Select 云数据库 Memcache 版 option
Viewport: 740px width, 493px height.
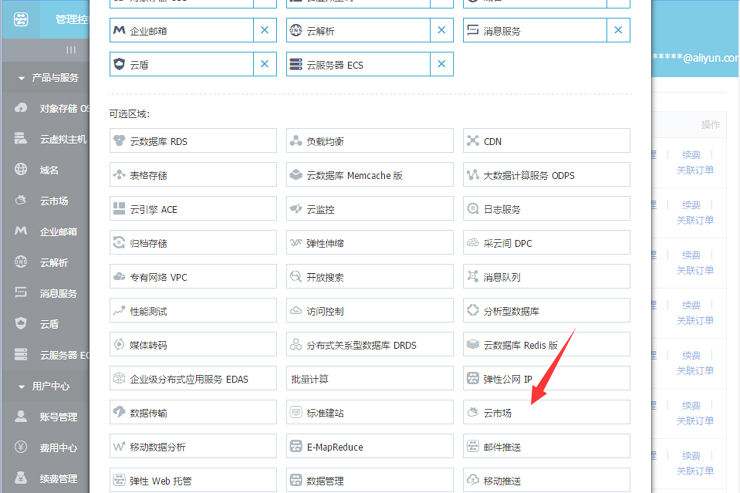coord(370,175)
